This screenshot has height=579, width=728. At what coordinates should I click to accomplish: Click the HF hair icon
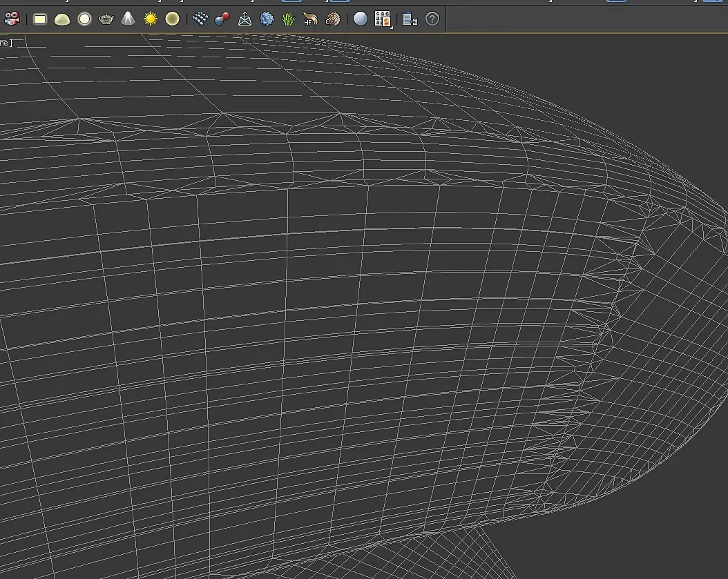[311, 19]
